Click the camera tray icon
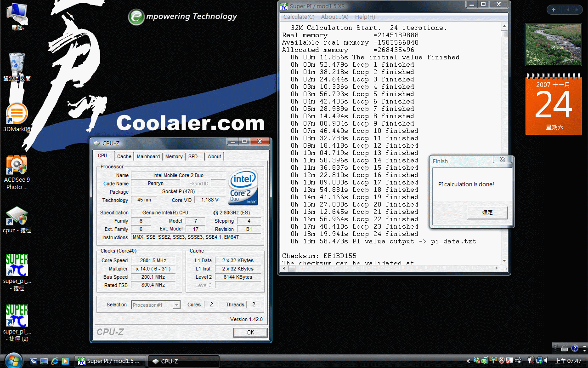588x368 pixels. (518, 361)
